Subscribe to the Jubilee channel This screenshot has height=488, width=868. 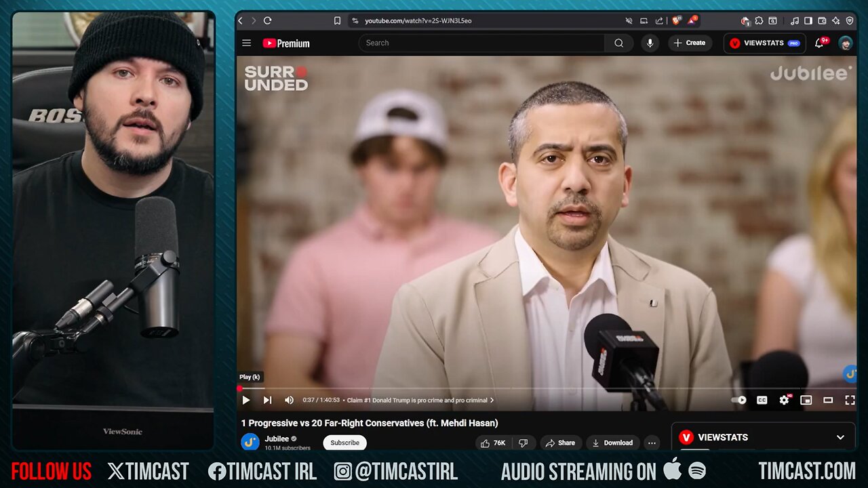pos(344,443)
